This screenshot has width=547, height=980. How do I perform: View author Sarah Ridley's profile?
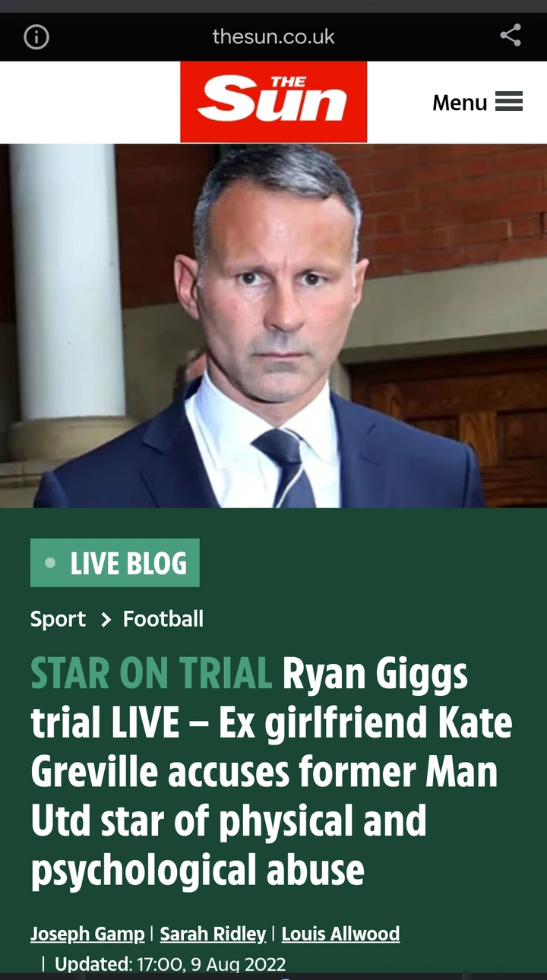pyautogui.click(x=213, y=934)
